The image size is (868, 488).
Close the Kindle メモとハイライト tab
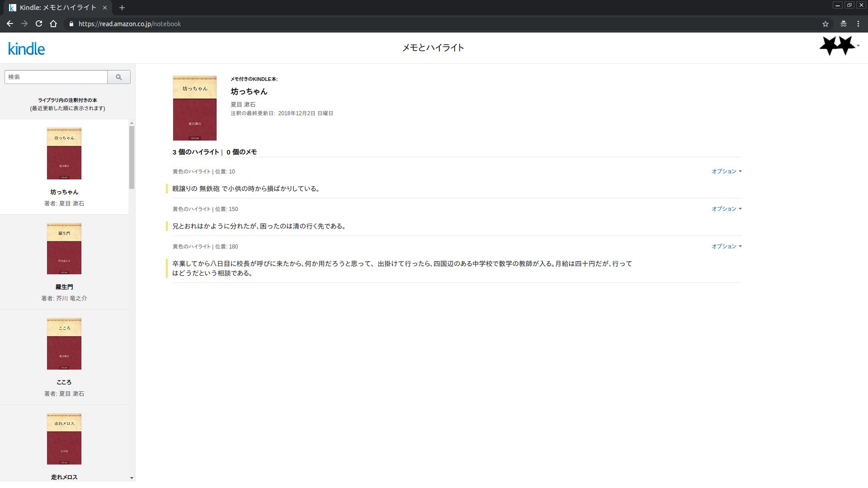pos(105,8)
